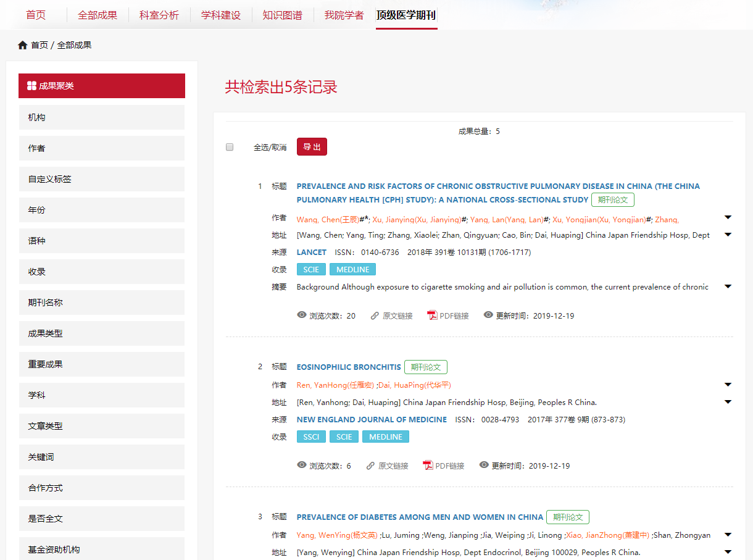
Task: Expand the abstract of the Lancet article
Action: [x=728, y=286]
